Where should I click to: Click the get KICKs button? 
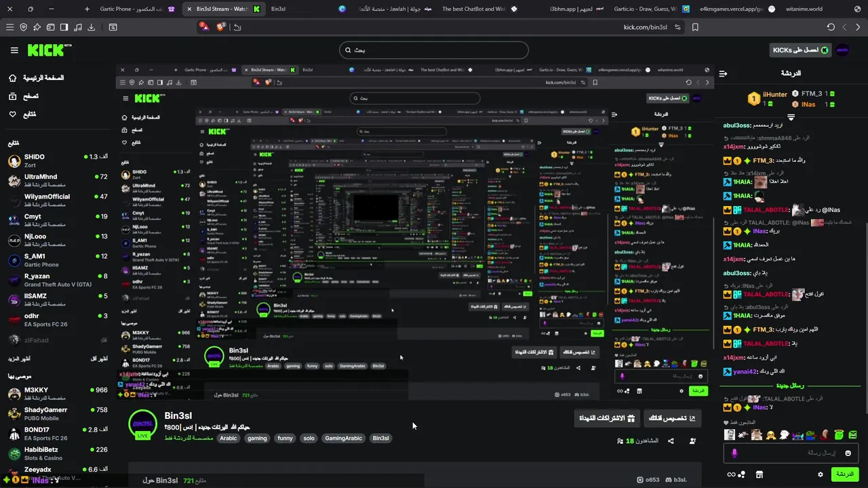(x=801, y=50)
